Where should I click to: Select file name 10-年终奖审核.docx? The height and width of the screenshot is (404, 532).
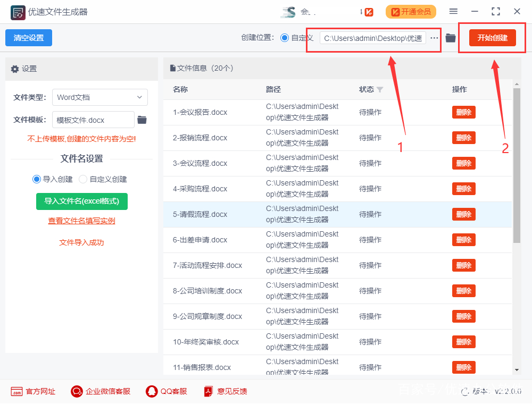pyautogui.click(x=206, y=342)
